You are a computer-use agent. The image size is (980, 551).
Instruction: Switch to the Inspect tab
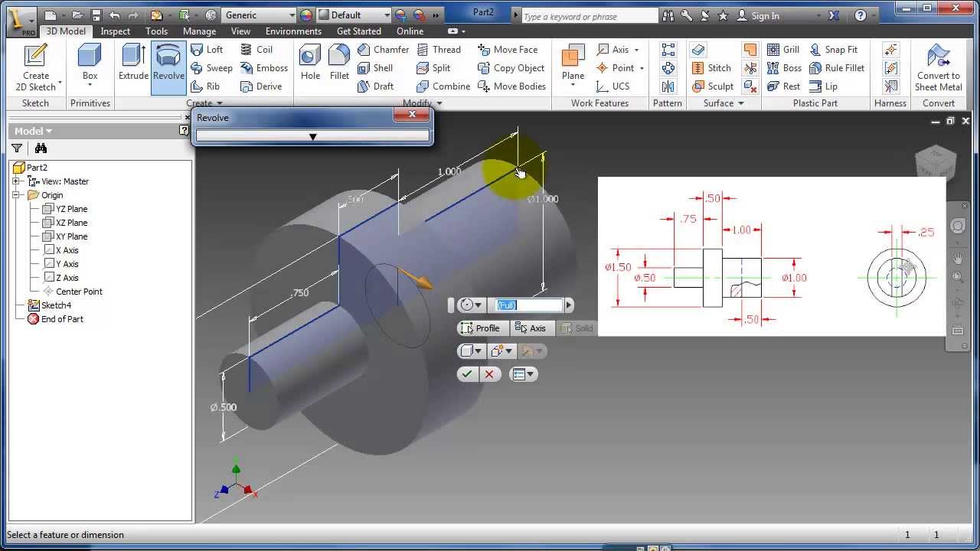[x=116, y=31]
